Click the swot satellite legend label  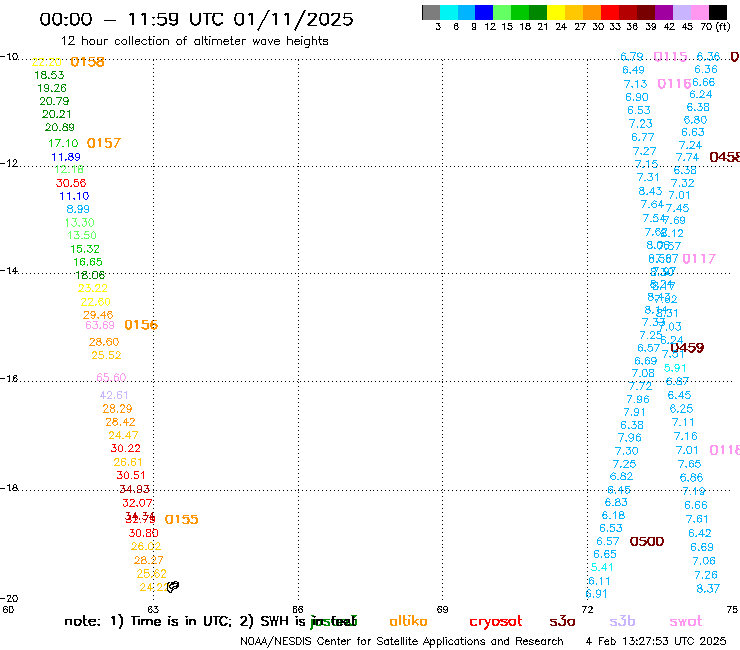(686, 621)
